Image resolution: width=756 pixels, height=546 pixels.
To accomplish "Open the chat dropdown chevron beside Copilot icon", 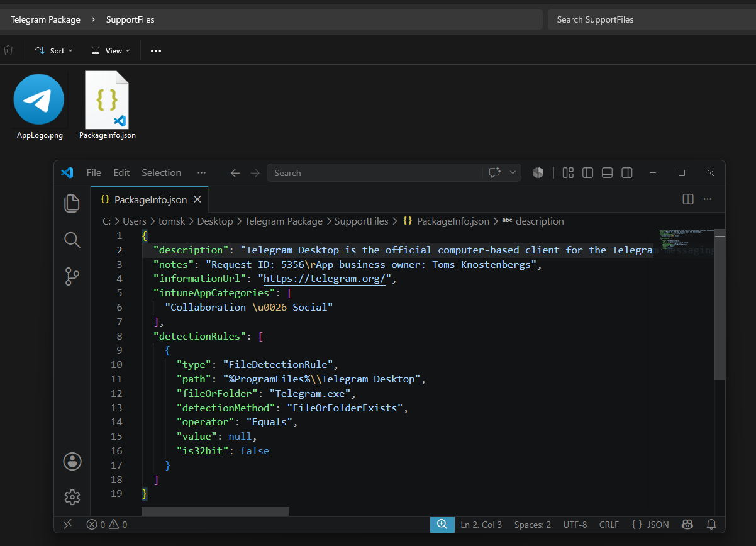I will (x=513, y=172).
